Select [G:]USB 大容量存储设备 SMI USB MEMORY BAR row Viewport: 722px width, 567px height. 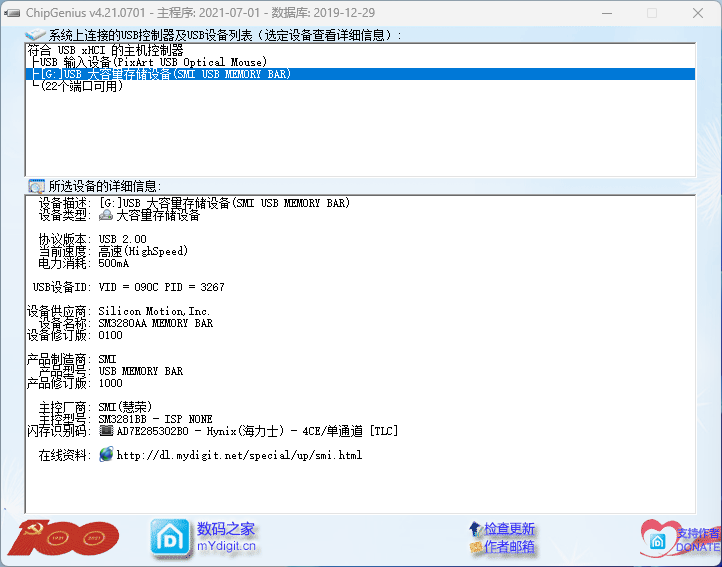361,74
